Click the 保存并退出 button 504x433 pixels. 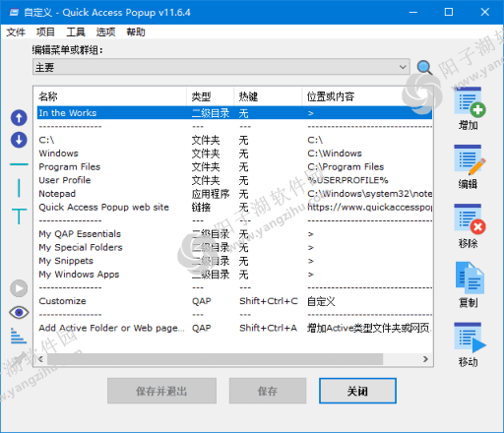coord(161,391)
